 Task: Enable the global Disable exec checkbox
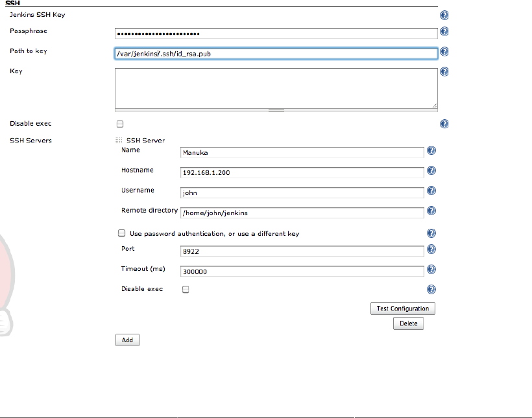click(x=120, y=124)
